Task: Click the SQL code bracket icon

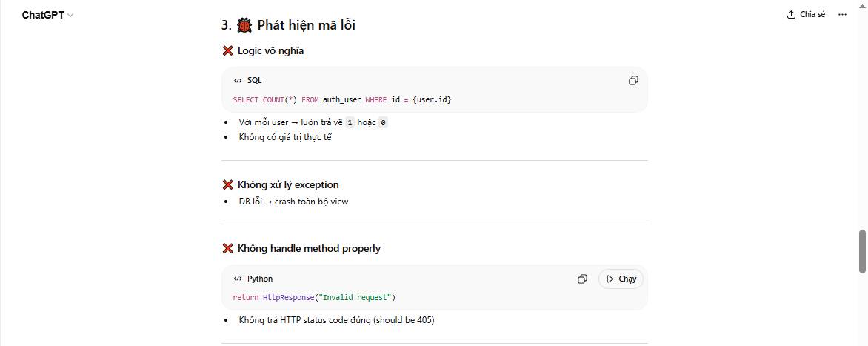Action: click(x=238, y=81)
